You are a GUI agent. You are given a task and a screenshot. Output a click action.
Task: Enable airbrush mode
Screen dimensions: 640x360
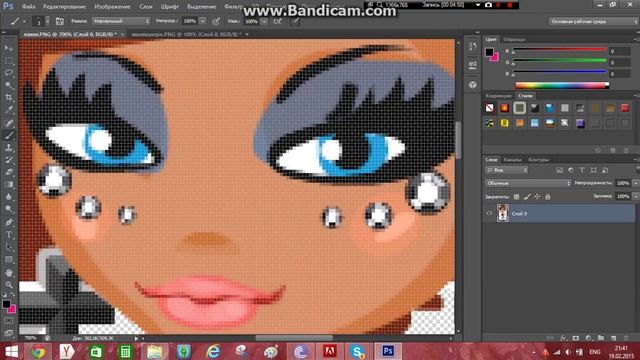point(278,21)
